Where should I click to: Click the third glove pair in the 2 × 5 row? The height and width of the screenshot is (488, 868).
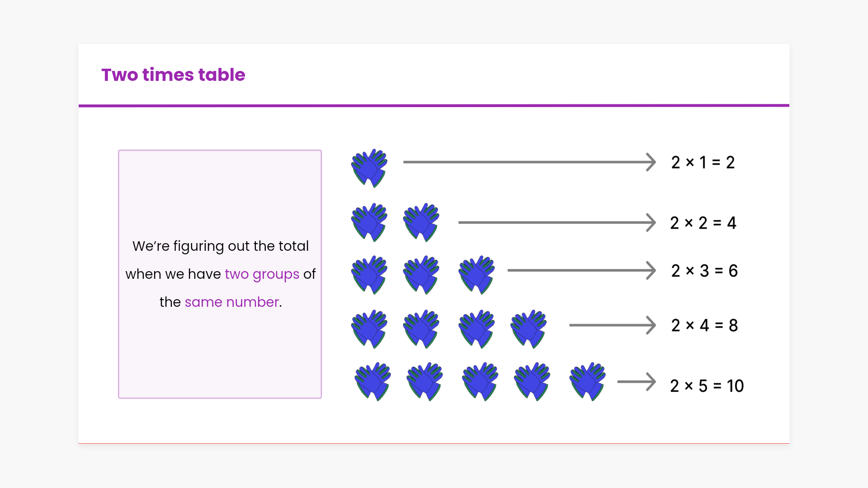(x=480, y=381)
